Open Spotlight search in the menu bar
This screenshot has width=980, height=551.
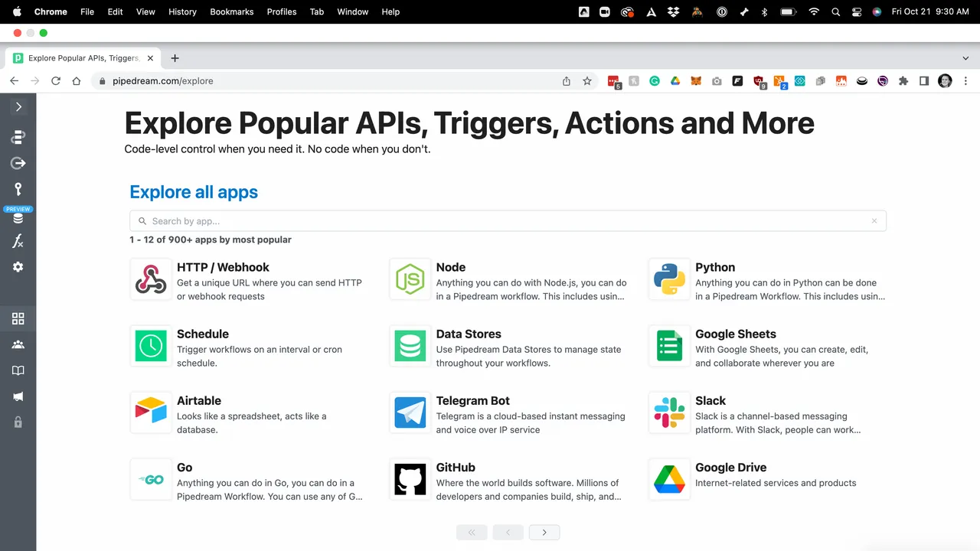pos(836,11)
